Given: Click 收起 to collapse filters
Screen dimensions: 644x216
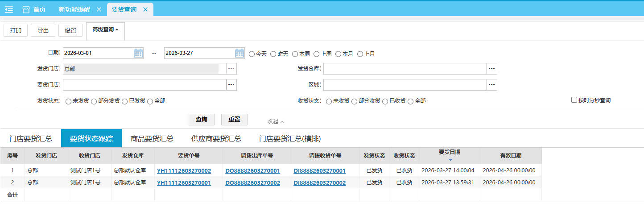Looking at the screenshot, I should tap(275, 121).
